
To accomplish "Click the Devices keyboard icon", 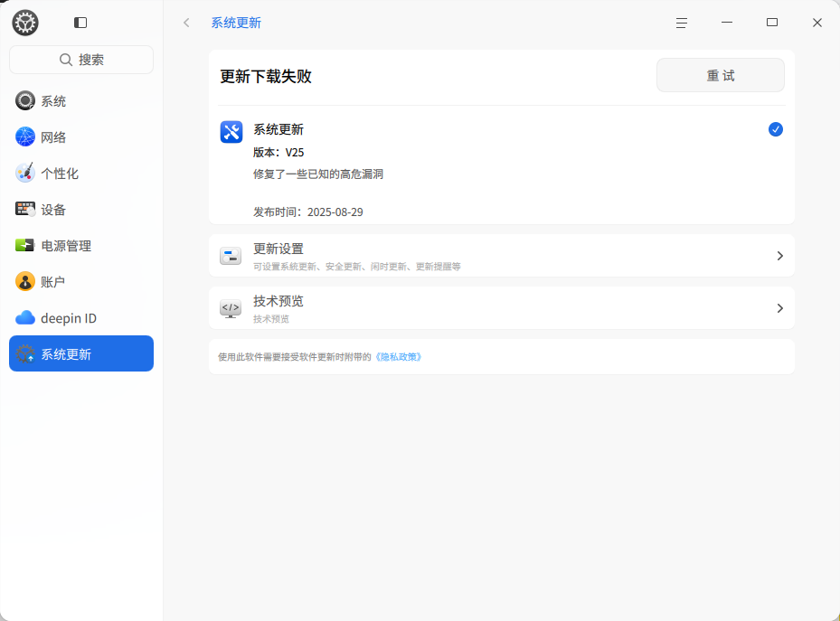I will (25, 210).
